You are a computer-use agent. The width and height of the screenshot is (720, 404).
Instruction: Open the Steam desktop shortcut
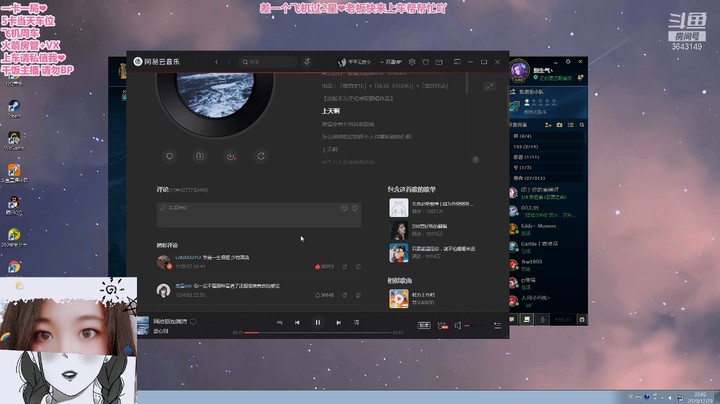14,109
